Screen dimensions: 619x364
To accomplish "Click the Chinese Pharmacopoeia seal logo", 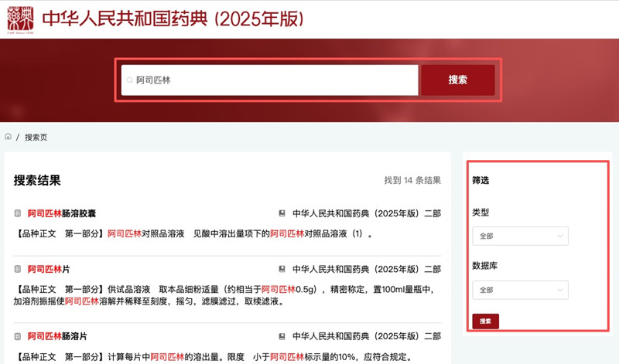I will click(x=21, y=20).
